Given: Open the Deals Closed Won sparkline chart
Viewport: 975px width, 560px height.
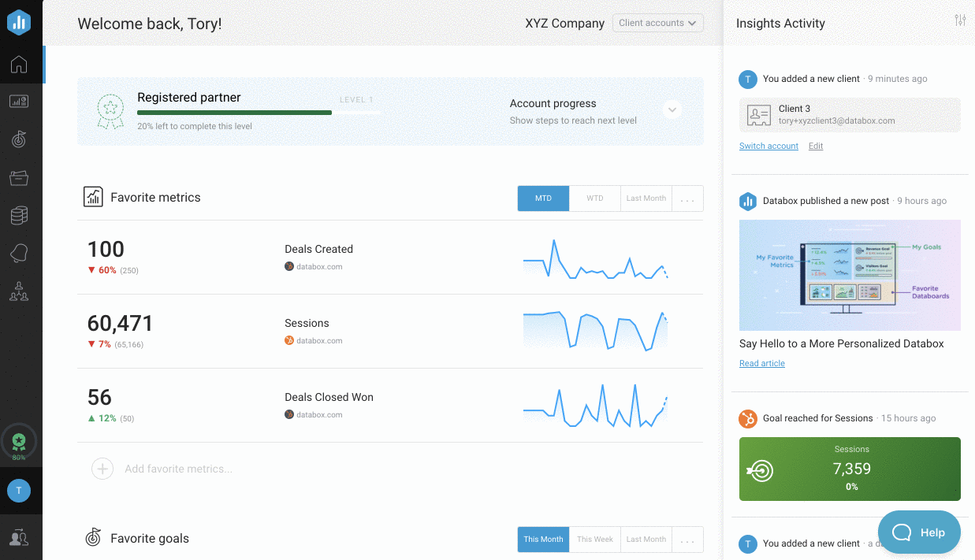Looking at the screenshot, I should [595, 406].
